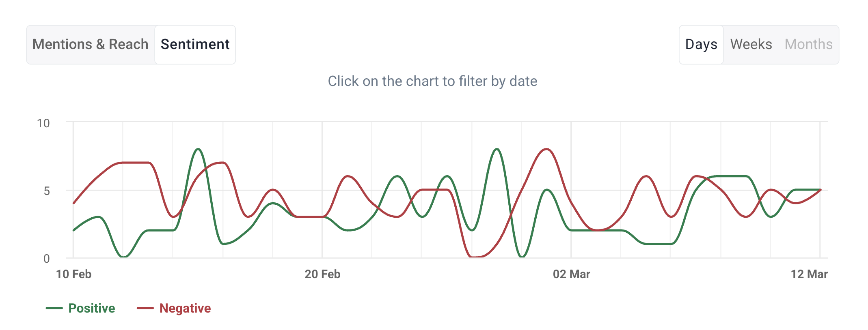The height and width of the screenshot is (330, 868).
Task: Click the first green Positive peak at 8
Action: 198,149
